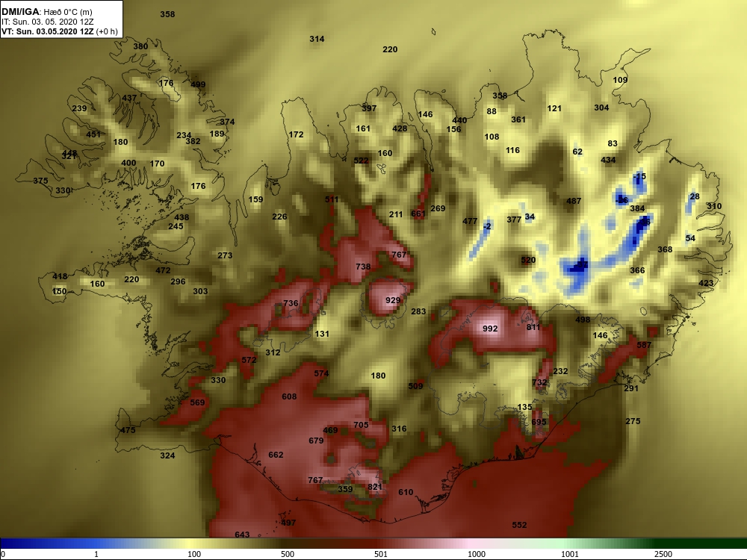Click the 'DMI/IGA: Hæð 0°C (m)' title text
Screen dimensions: 747x560
pyautogui.click(x=46, y=12)
